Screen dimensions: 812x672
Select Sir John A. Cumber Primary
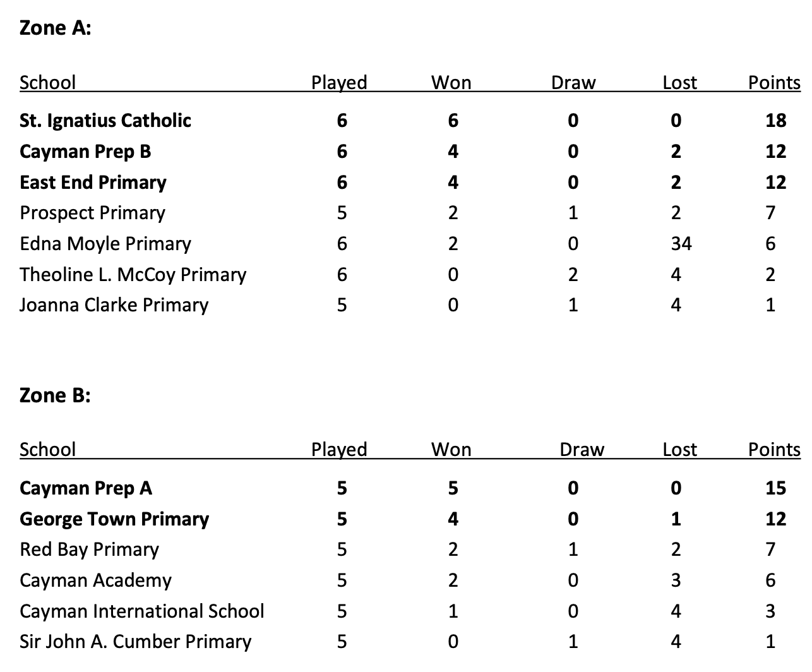[135, 642]
